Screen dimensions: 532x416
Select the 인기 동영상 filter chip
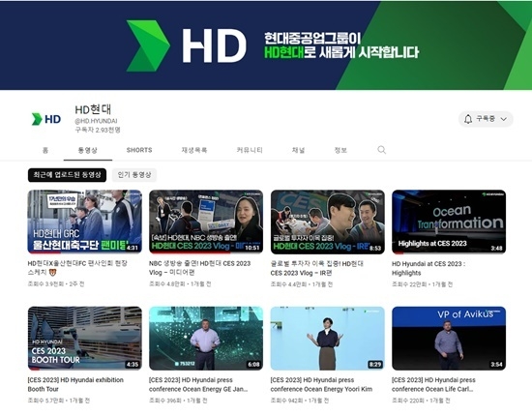point(134,175)
